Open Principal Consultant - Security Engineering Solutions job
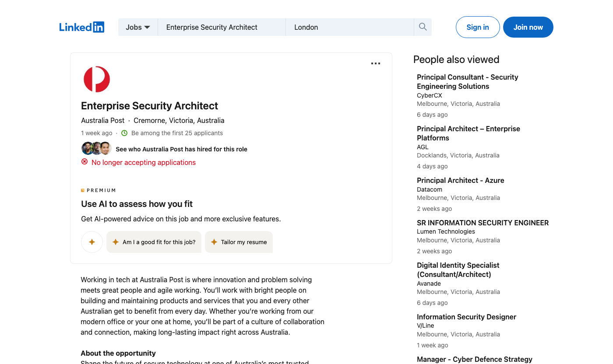The height and width of the screenshot is (364, 613). pyautogui.click(x=467, y=82)
